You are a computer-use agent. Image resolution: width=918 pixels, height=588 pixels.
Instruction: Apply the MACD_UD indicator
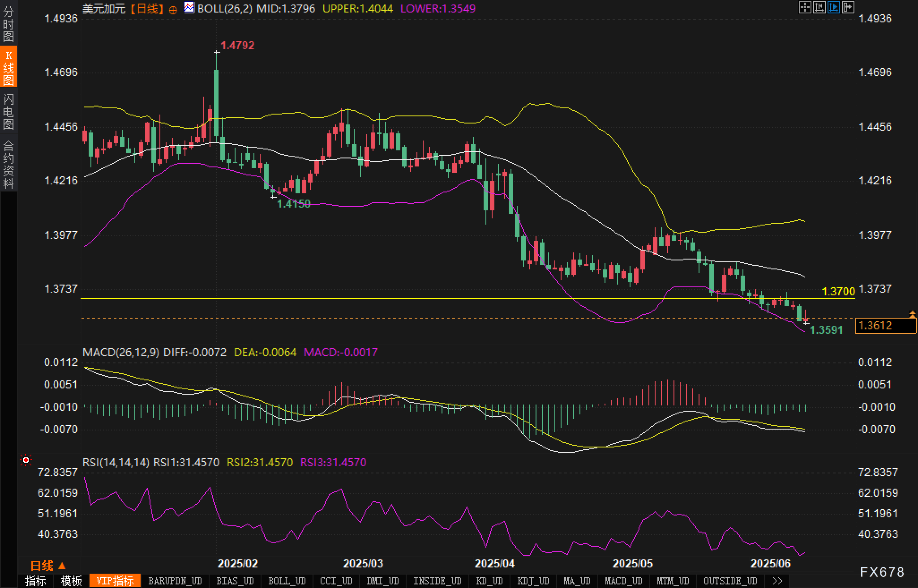tap(623, 581)
